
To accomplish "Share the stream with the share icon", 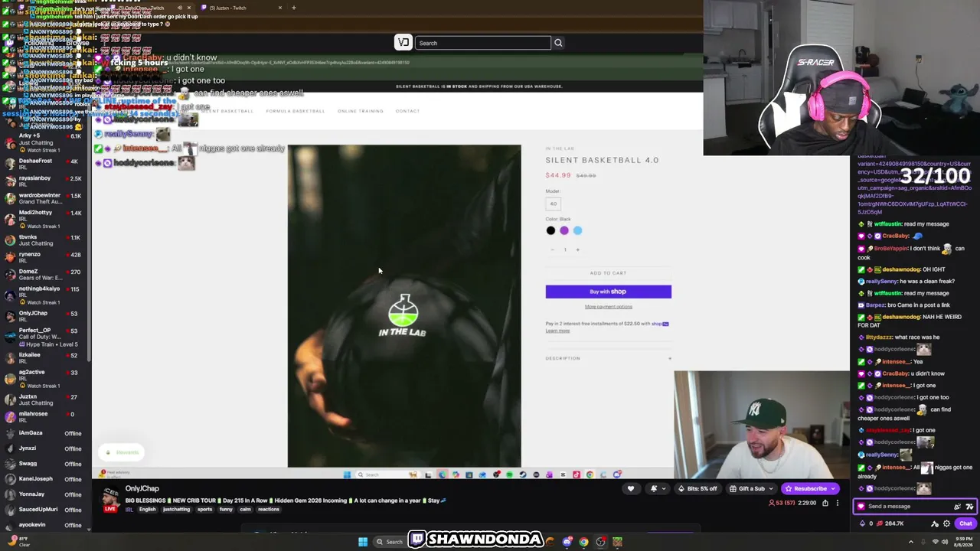I will pyautogui.click(x=825, y=503).
